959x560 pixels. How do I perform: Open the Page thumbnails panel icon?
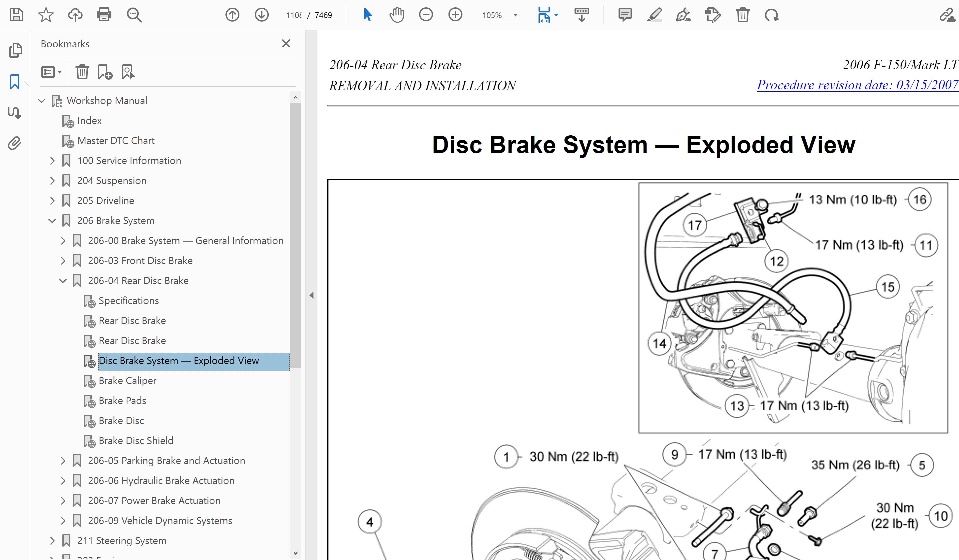(x=15, y=50)
